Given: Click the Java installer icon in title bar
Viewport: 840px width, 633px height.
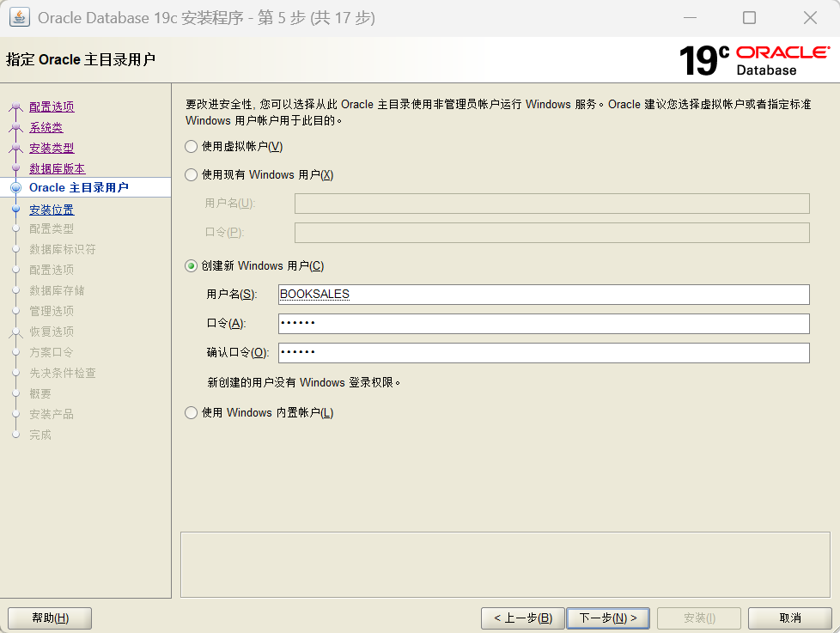Looking at the screenshot, I should click(x=19, y=18).
